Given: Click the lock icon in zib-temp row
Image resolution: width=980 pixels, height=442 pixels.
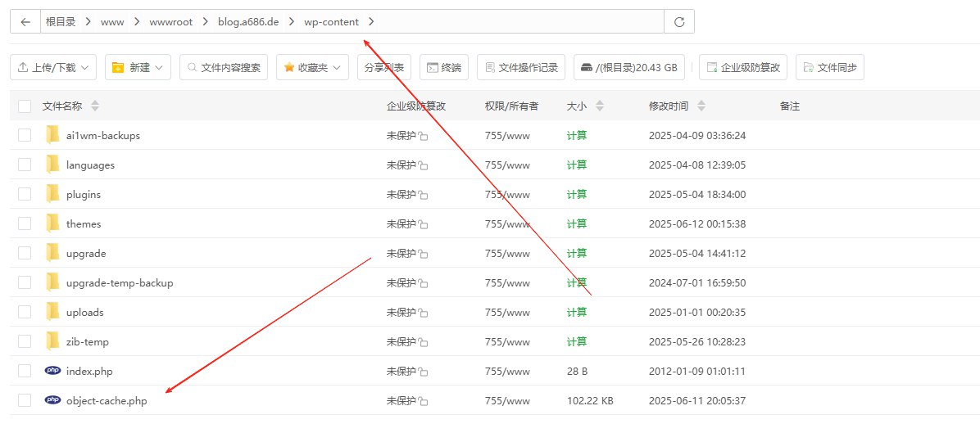Looking at the screenshot, I should click(x=423, y=342).
